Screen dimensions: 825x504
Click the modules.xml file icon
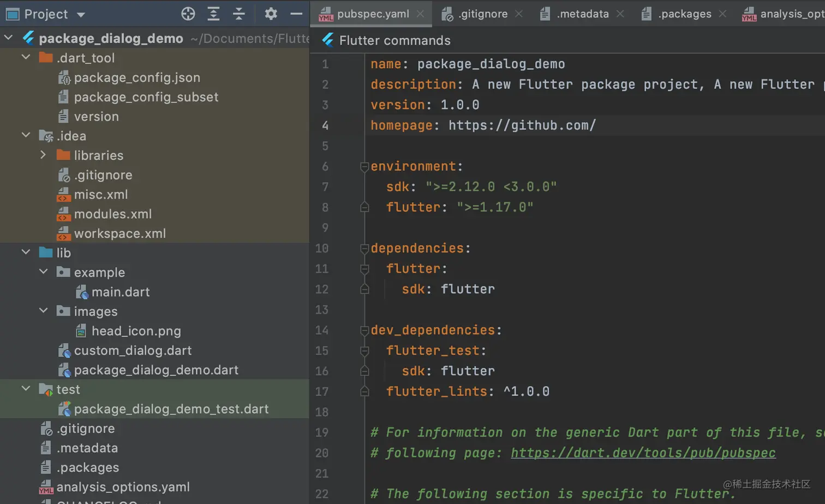coord(64,214)
